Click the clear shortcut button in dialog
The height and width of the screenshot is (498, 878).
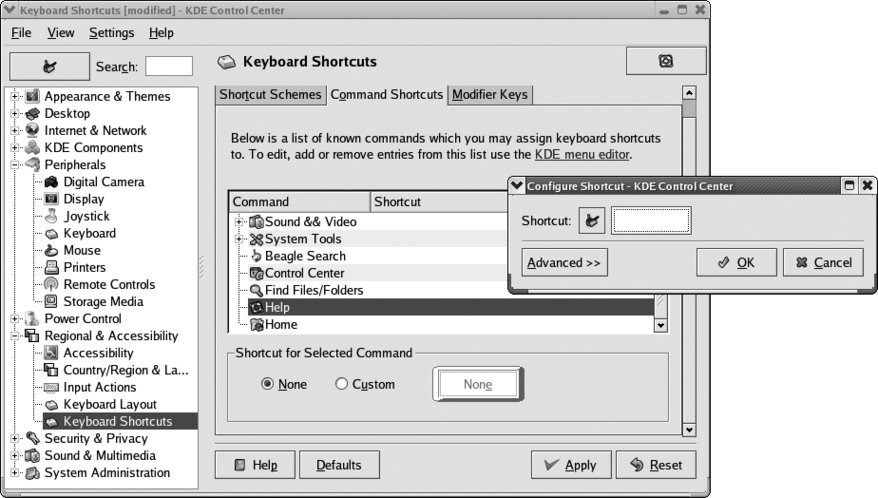click(x=592, y=221)
